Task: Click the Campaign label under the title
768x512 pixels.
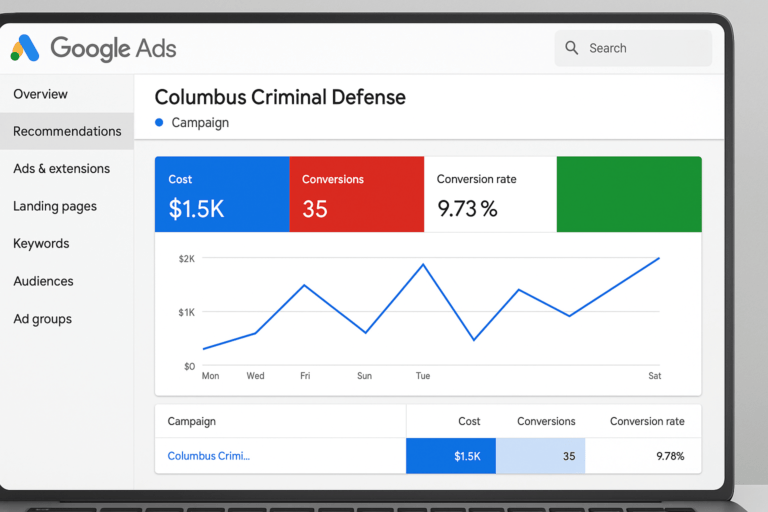Action: tap(200, 123)
